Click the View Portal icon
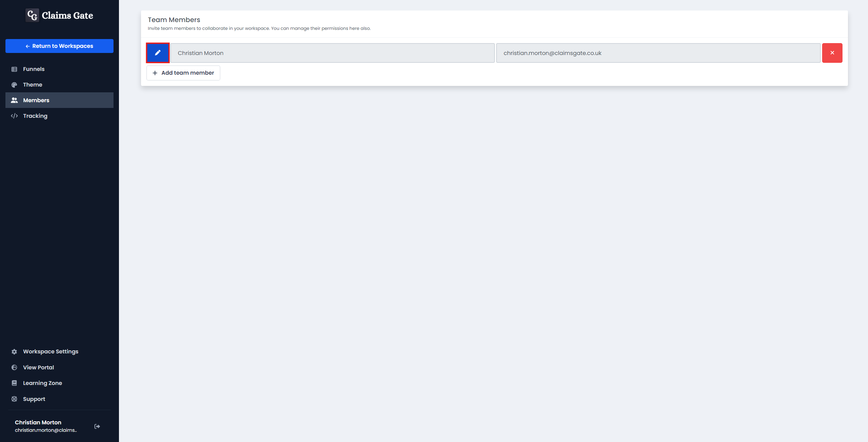 14,367
